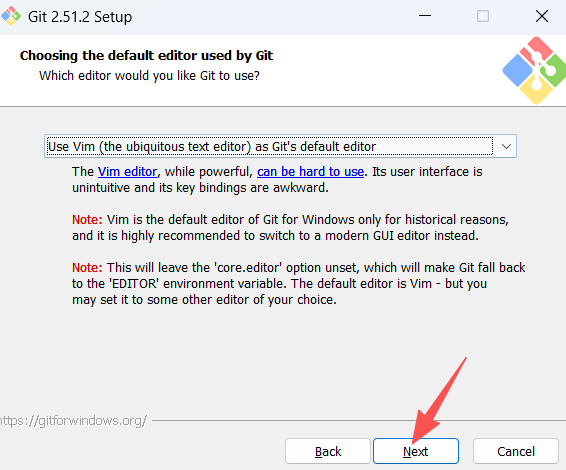
Task: Follow the 'can be hard to use' link
Action: 310,172
